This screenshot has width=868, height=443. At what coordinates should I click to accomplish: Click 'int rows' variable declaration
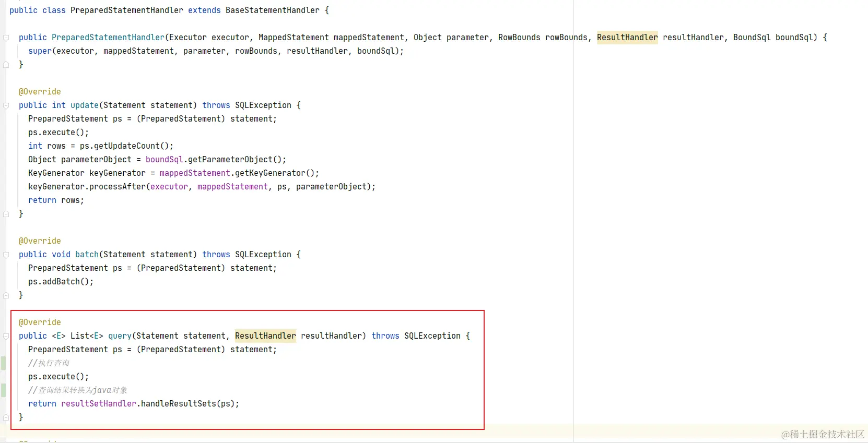click(47, 146)
